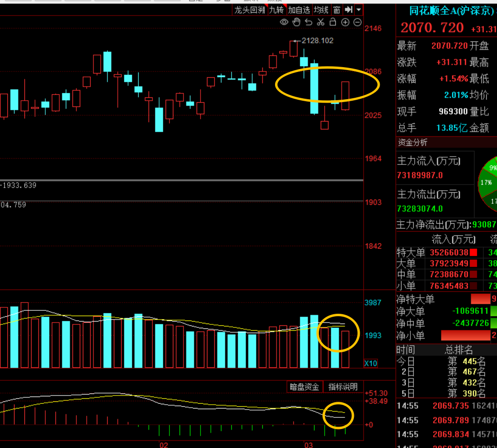Click the red bar beside 净小单
The height and width of the screenshot is (448, 497).
click(466, 335)
